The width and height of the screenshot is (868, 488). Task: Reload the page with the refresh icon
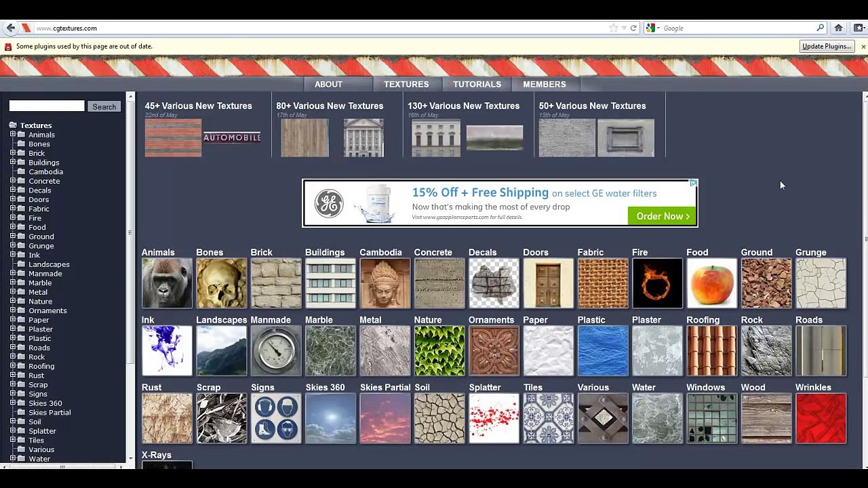click(633, 28)
